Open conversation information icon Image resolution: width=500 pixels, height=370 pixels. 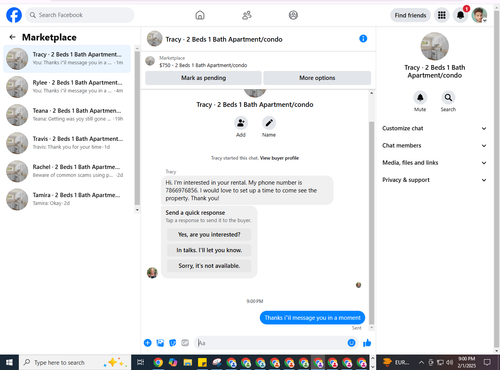pyautogui.click(x=363, y=39)
